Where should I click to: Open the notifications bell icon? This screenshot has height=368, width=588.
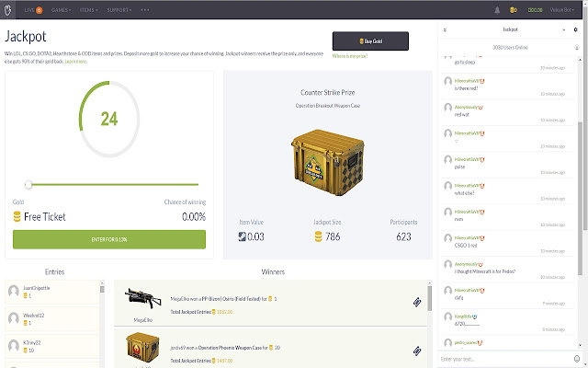tap(497, 10)
